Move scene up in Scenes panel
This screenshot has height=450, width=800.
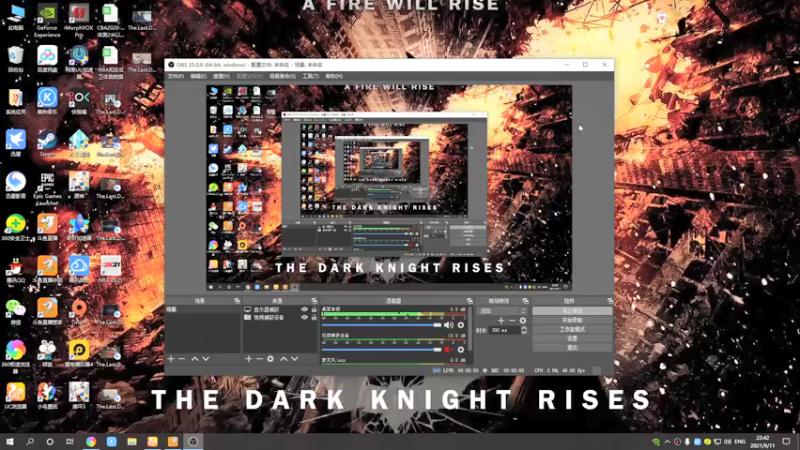tap(195, 359)
